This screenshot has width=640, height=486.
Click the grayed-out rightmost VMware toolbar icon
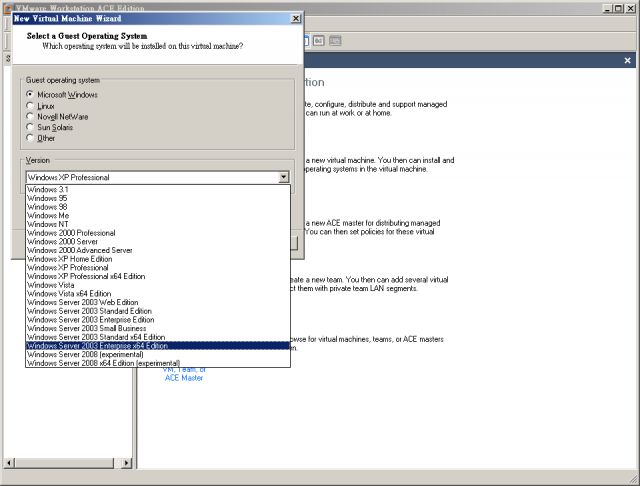(335, 41)
